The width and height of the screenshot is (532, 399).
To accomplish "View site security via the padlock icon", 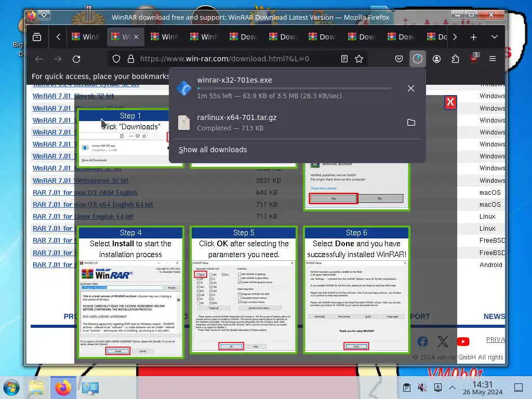I will coord(130,59).
